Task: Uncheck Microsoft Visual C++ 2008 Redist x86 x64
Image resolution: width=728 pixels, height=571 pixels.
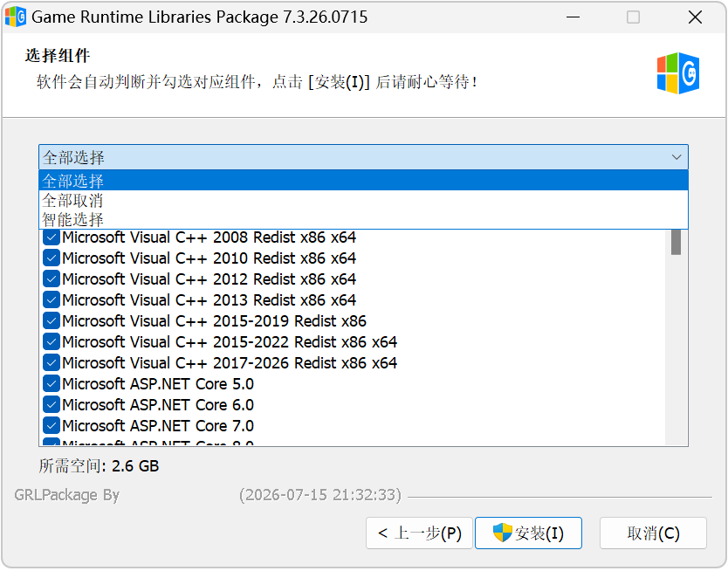Action: click(x=52, y=237)
